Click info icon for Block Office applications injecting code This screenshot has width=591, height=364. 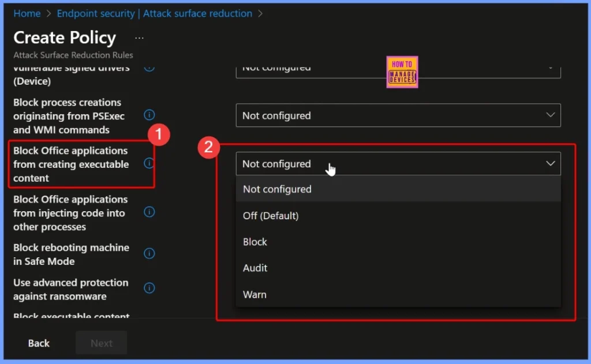point(149,212)
